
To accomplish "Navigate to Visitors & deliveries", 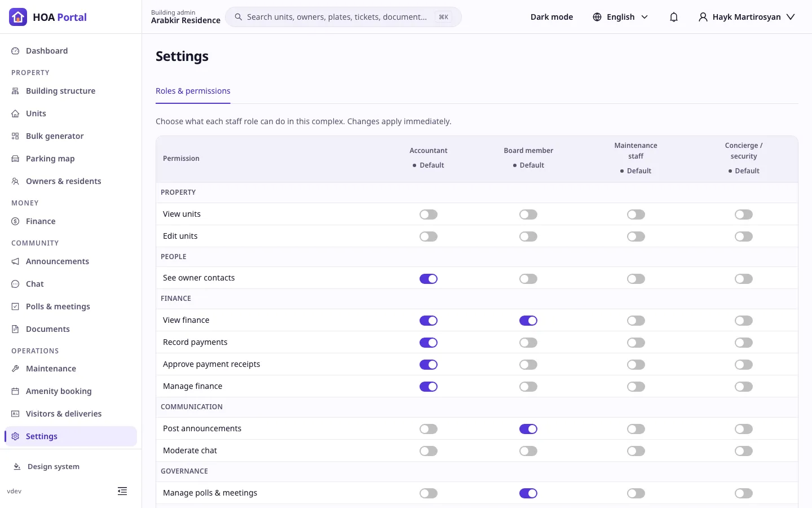I will point(71,414).
